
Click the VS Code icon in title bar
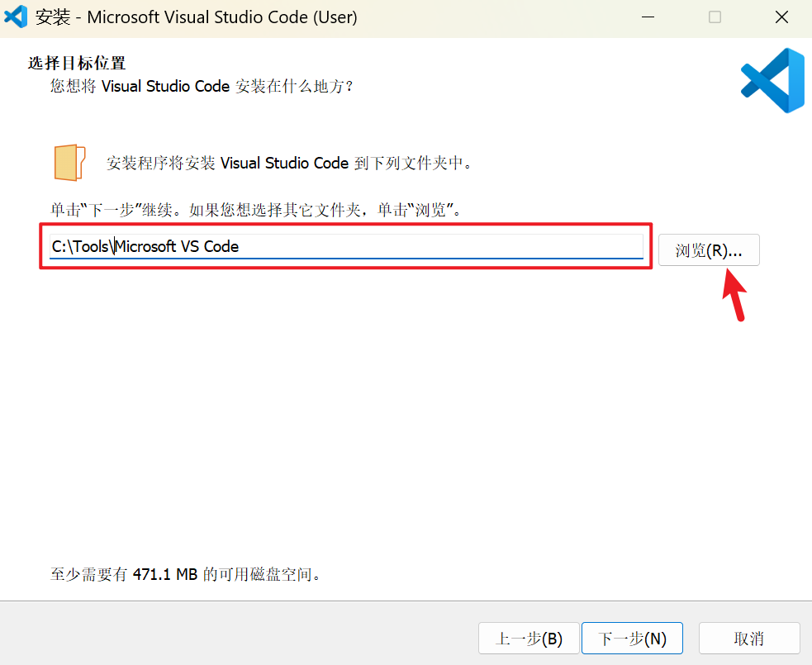16,17
